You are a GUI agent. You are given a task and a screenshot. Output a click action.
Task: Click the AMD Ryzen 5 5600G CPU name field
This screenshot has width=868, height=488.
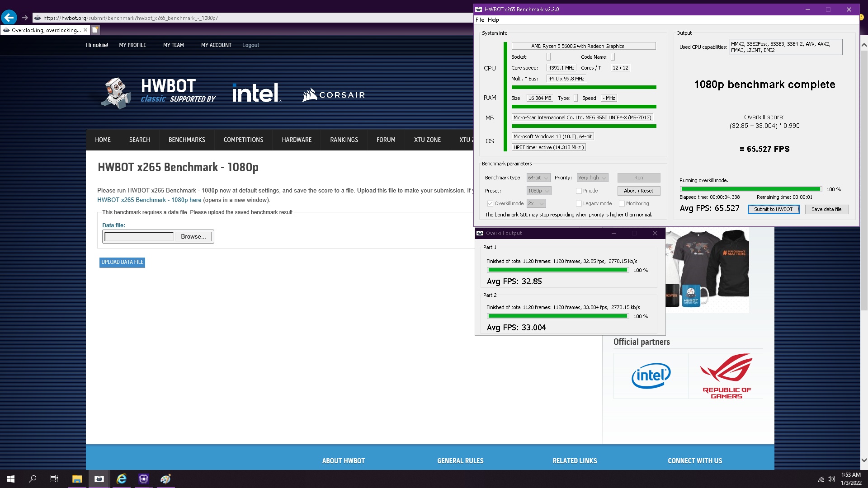584,46
